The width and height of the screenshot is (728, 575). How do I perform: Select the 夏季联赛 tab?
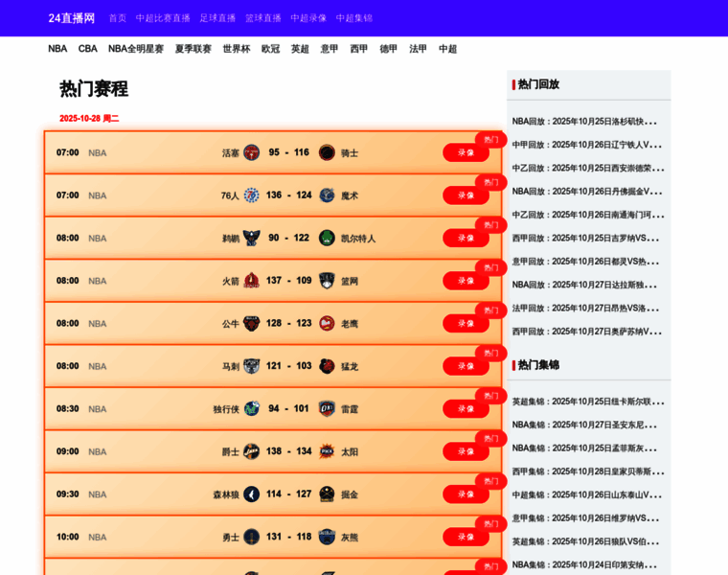[193, 49]
